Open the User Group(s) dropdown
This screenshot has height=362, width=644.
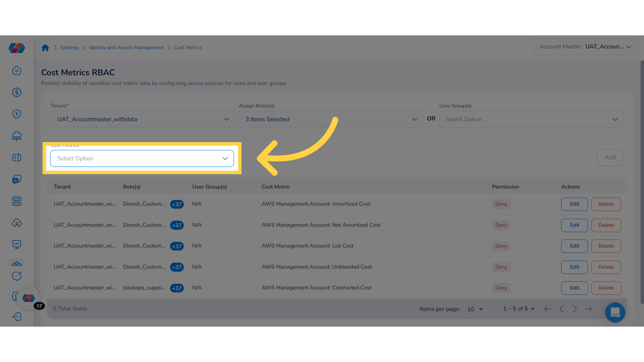coord(531,119)
